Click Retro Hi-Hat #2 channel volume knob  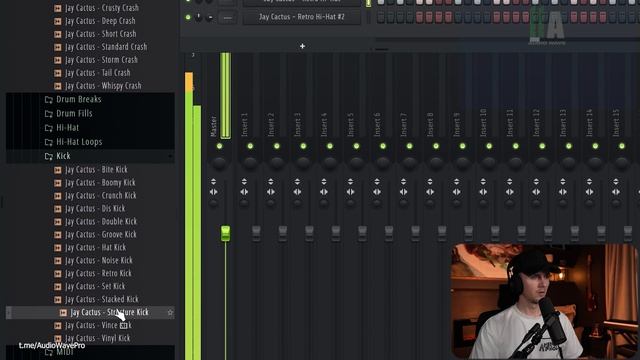coord(210,18)
